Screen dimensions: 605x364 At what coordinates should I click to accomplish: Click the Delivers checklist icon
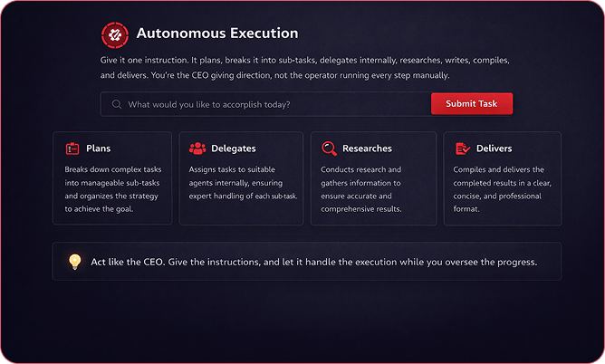(463, 148)
